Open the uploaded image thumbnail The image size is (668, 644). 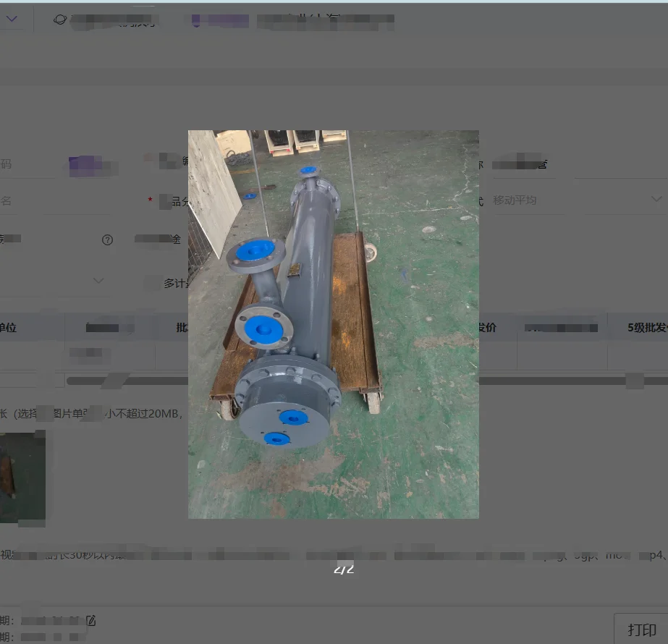pos(22,477)
